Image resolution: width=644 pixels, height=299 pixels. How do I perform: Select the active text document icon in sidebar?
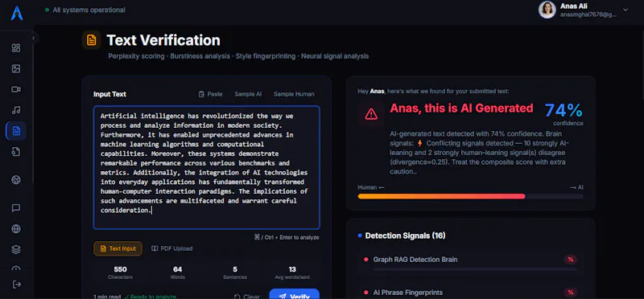(16, 131)
